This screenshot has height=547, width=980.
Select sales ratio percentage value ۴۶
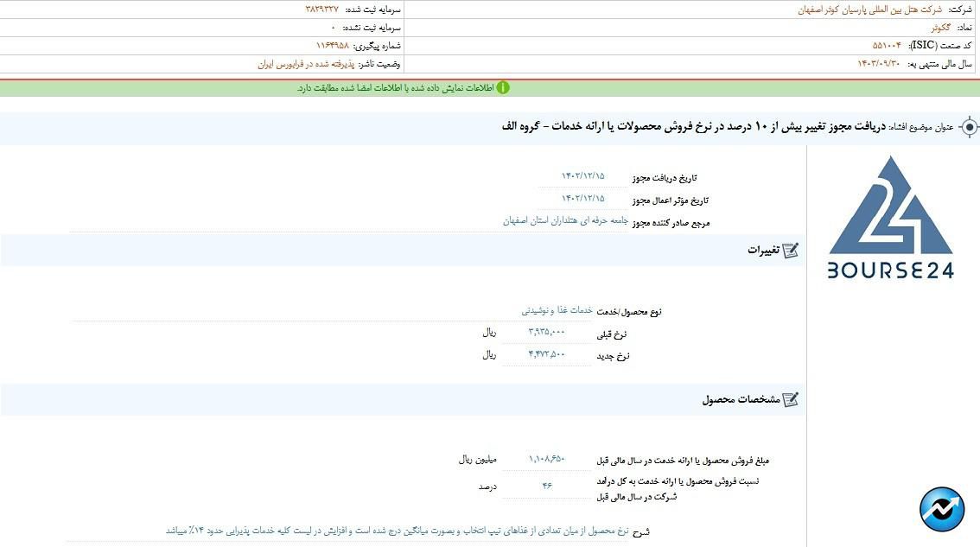pos(547,485)
